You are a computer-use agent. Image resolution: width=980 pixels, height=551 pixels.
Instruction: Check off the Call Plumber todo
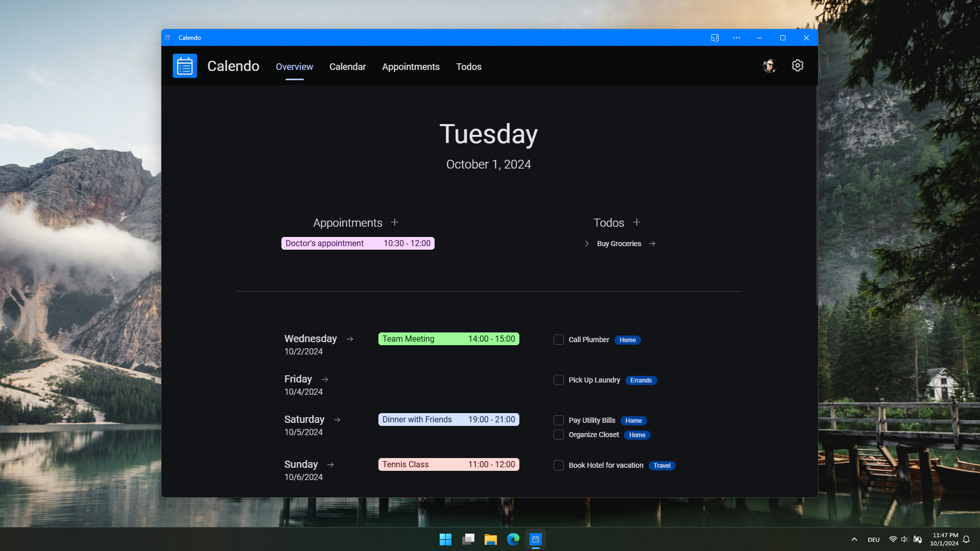[x=558, y=340]
